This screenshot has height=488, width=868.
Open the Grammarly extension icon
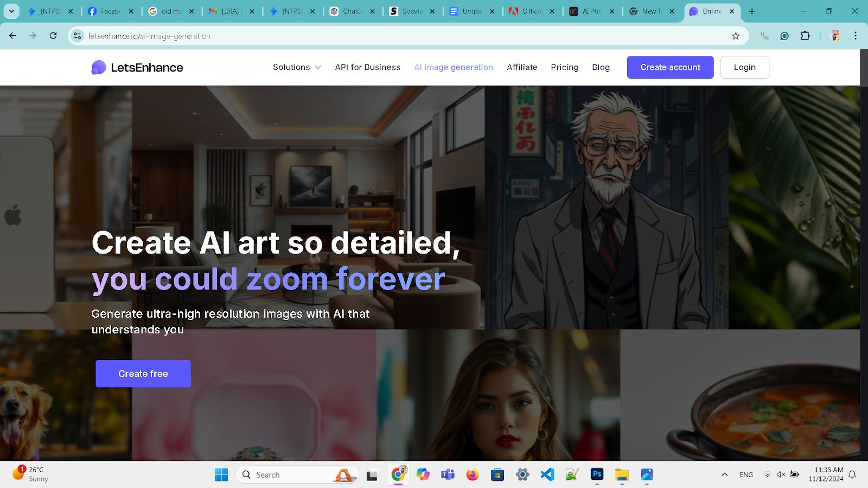784,36
